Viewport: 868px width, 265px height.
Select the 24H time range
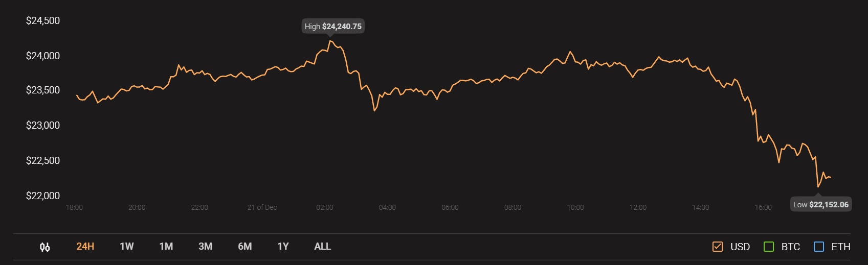coord(85,247)
